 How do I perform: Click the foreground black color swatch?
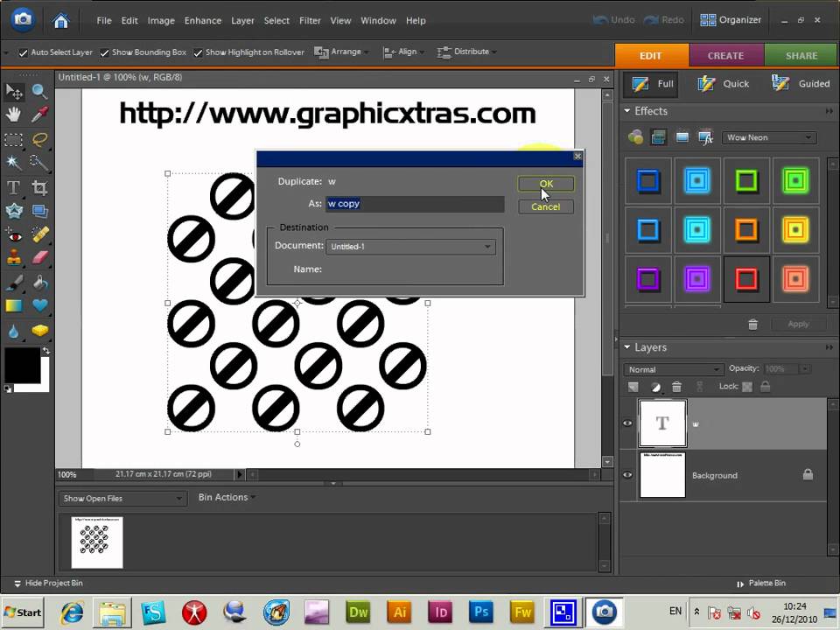(x=22, y=365)
